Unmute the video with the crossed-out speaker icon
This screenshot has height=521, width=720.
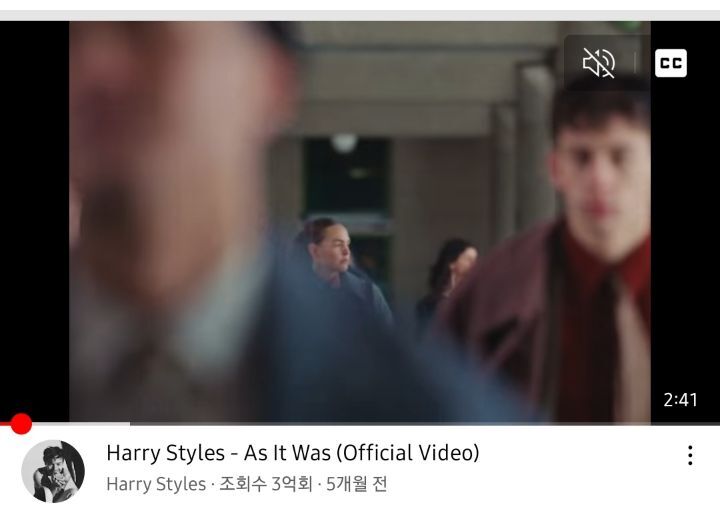pyautogui.click(x=599, y=63)
